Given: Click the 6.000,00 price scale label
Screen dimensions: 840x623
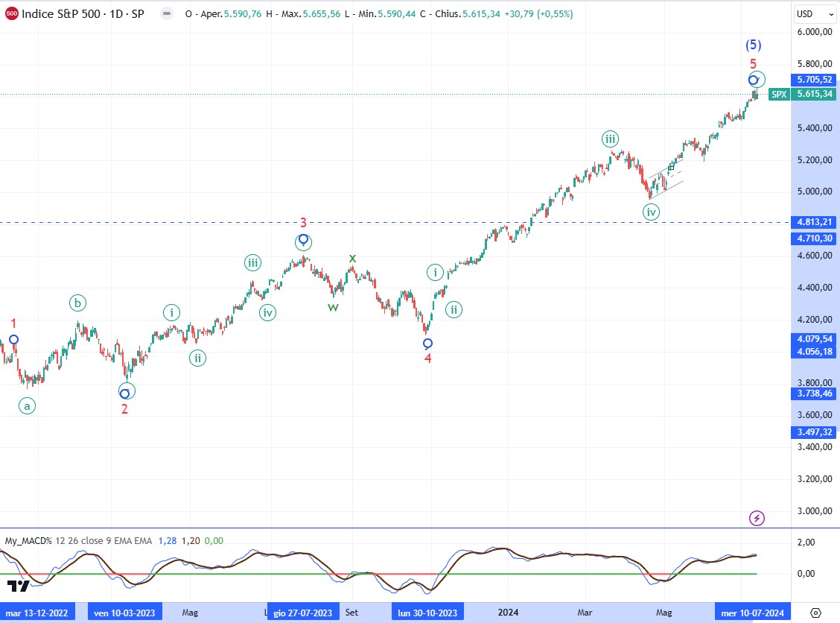Looking at the screenshot, I should tap(815, 32).
